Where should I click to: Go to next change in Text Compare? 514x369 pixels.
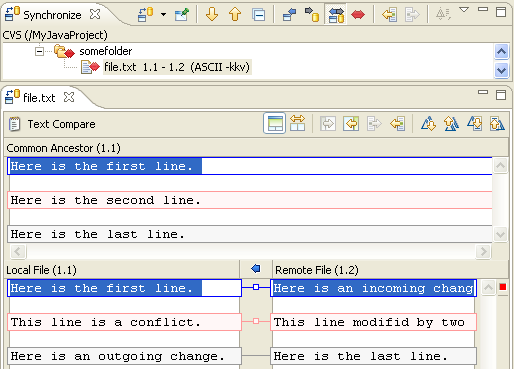(x=474, y=124)
